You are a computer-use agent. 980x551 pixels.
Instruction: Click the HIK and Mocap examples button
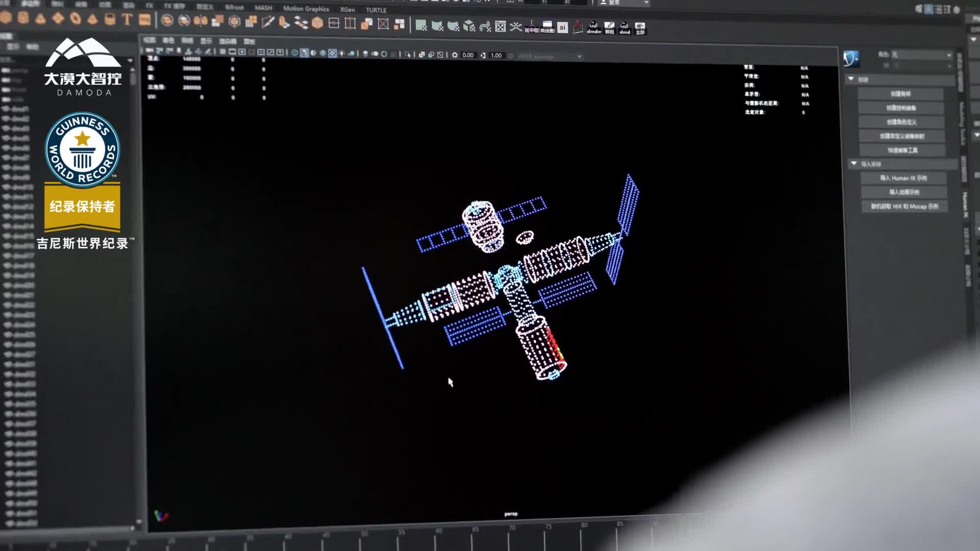[x=904, y=207]
